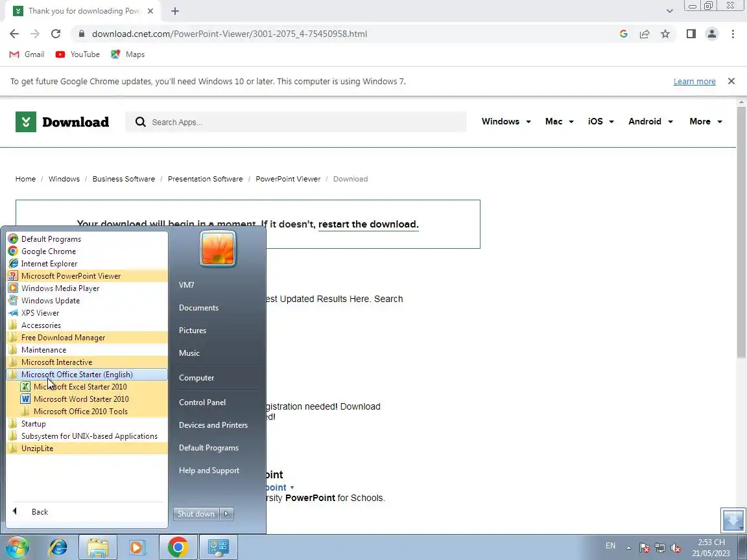Open Pictures from Start menu

(193, 331)
